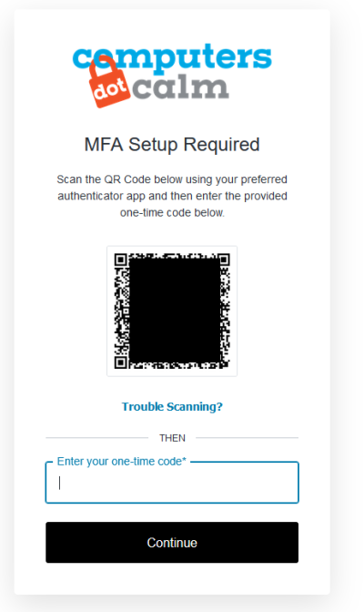Click the Continue button

[x=172, y=543]
